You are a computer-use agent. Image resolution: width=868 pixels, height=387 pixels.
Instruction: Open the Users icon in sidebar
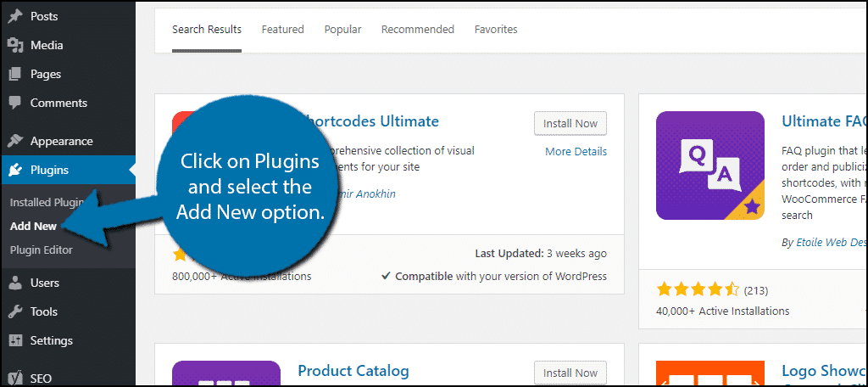pos(15,283)
